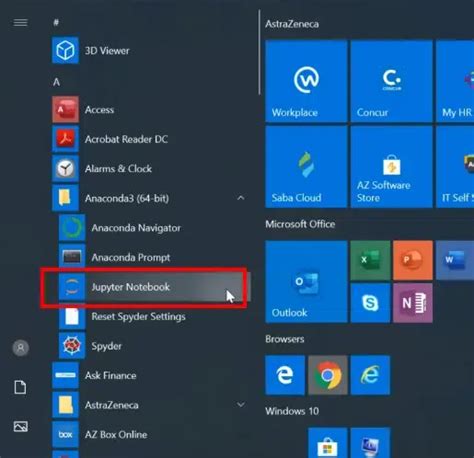Launch the Microsoft Store tile
Image resolution: width=474 pixels, height=458 pixels.
tap(328, 443)
